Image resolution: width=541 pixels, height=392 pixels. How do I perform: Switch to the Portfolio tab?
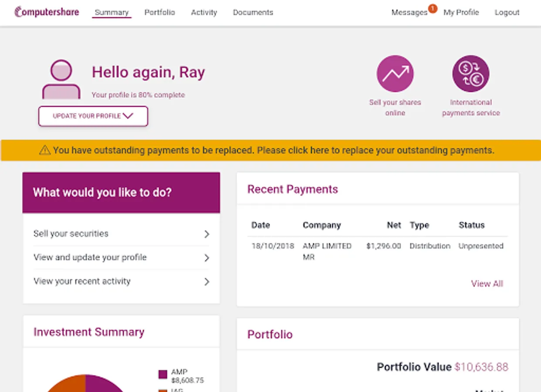[x=159, y=13]
